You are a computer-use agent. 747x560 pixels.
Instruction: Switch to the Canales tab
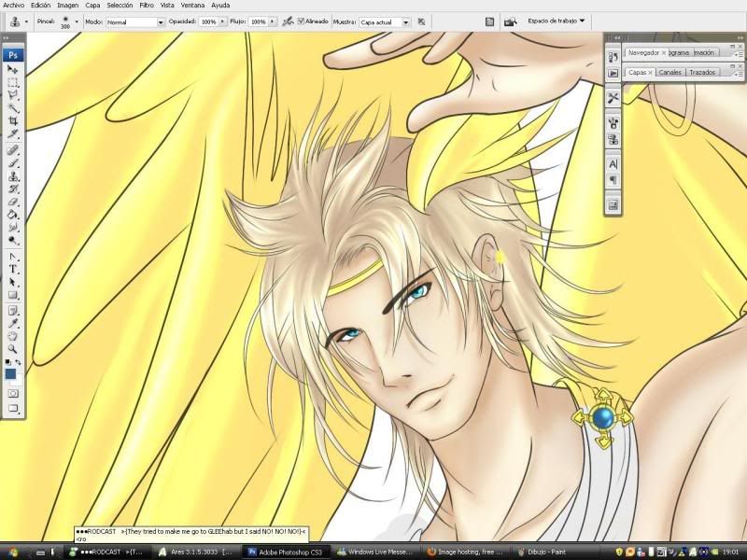[669, 73]
